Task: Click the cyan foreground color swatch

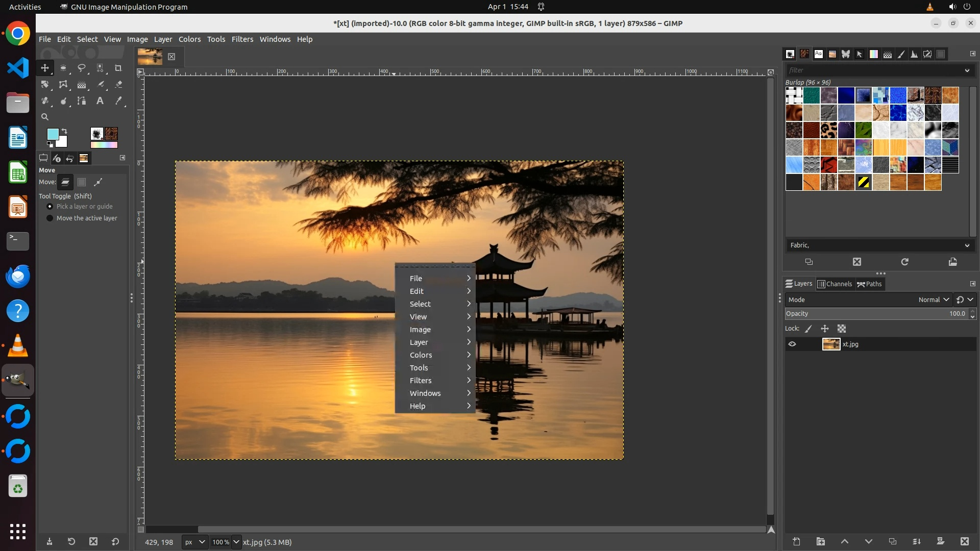Action: (53, 134)
